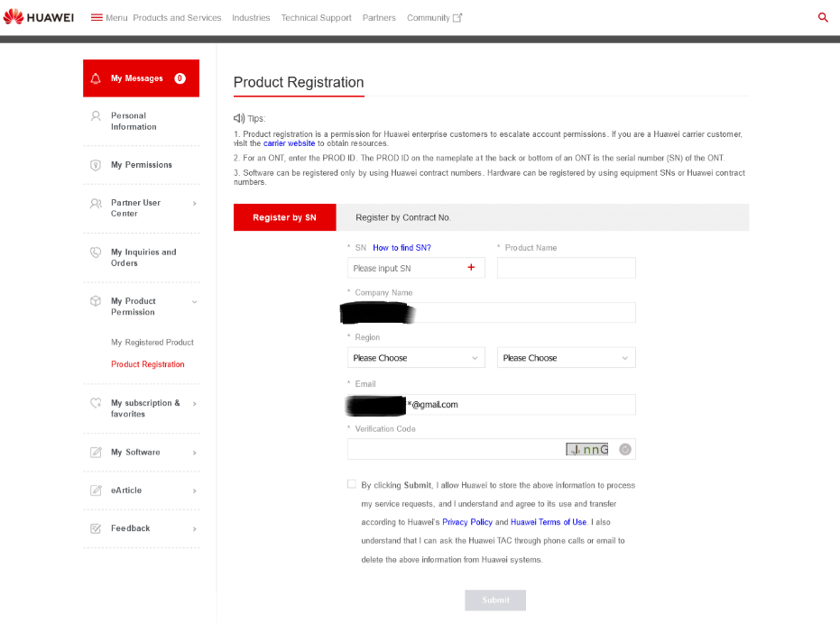Switch to Register by Contract No. tab

pyautogui.click(x=402, y=217)
